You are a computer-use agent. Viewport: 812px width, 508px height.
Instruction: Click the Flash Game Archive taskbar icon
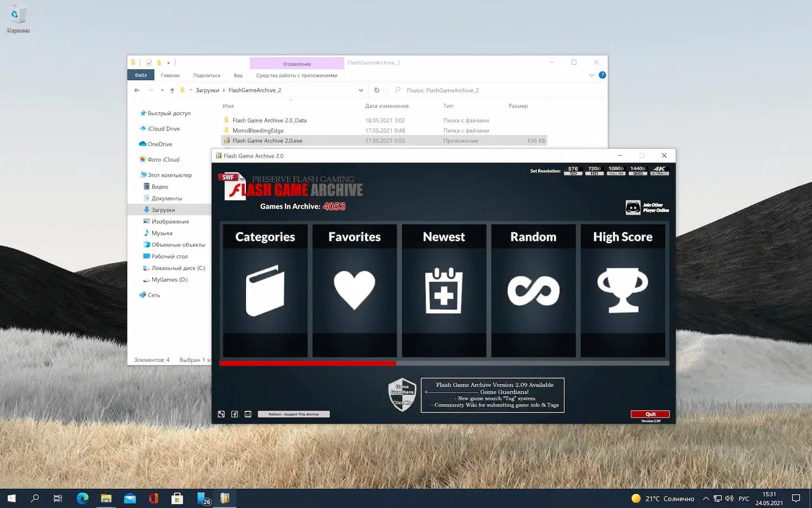click(x=225, y=498)
